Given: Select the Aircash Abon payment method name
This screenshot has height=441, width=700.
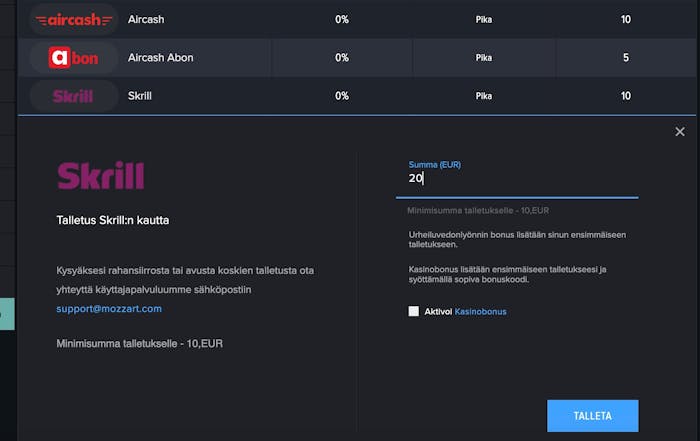Looking at the screenshot, I should pyautogui.click(x=161, y=58).
